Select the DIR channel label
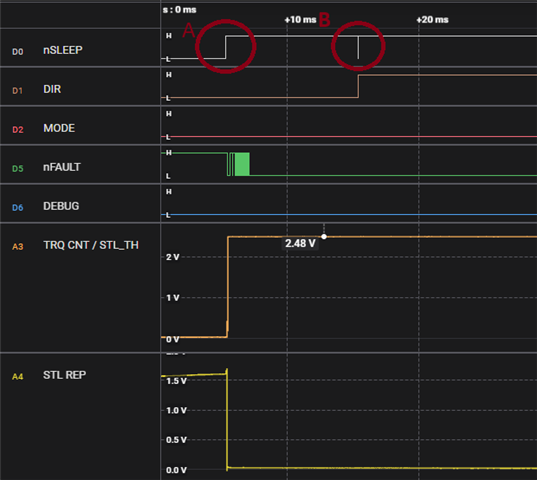This screenshot has width=537, height=480. tap(52, 89)
